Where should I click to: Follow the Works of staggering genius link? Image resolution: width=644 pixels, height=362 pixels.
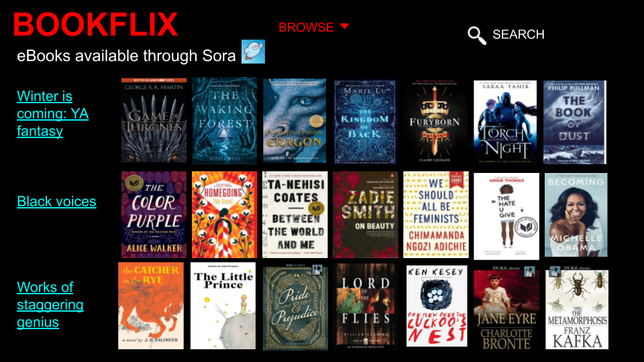coord(50,304)
